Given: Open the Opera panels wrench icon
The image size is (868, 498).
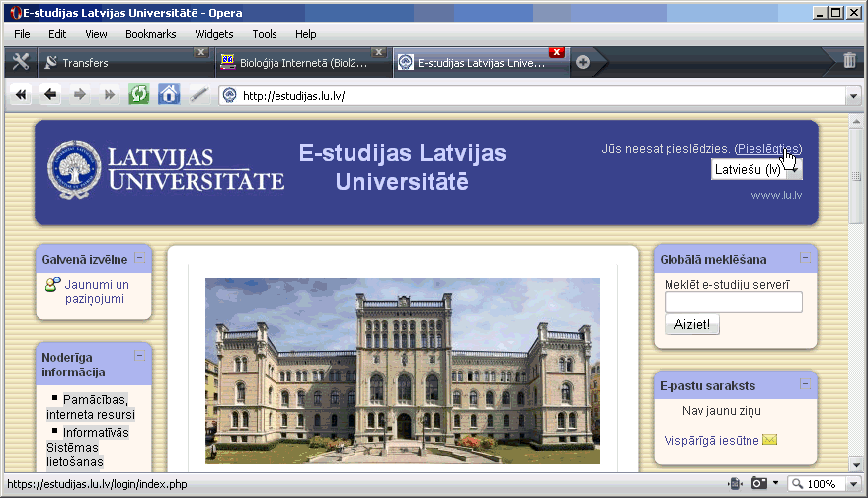Looking at the screenshot, I should click(21, 62).
